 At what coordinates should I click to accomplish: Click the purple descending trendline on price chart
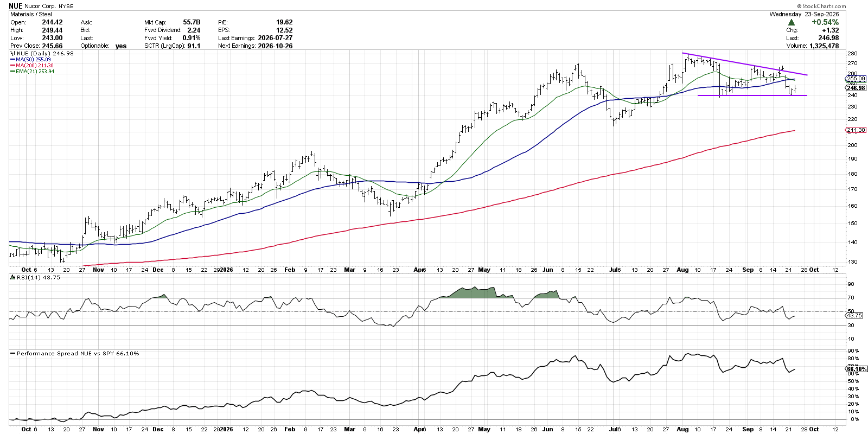click(744, 64)
